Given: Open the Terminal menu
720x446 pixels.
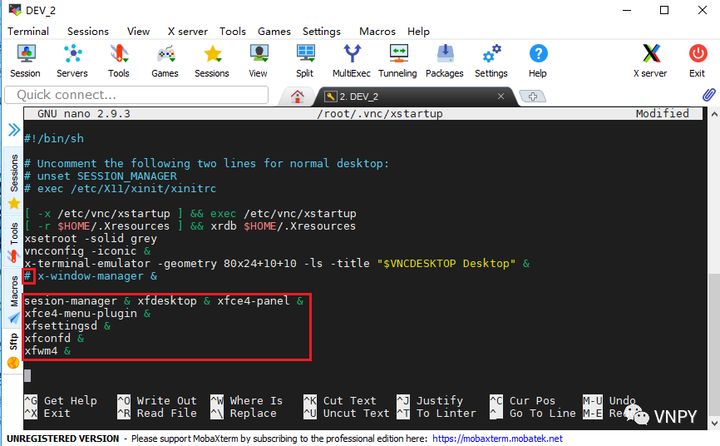Looking at the screenshot, I should tap(28, 31).
